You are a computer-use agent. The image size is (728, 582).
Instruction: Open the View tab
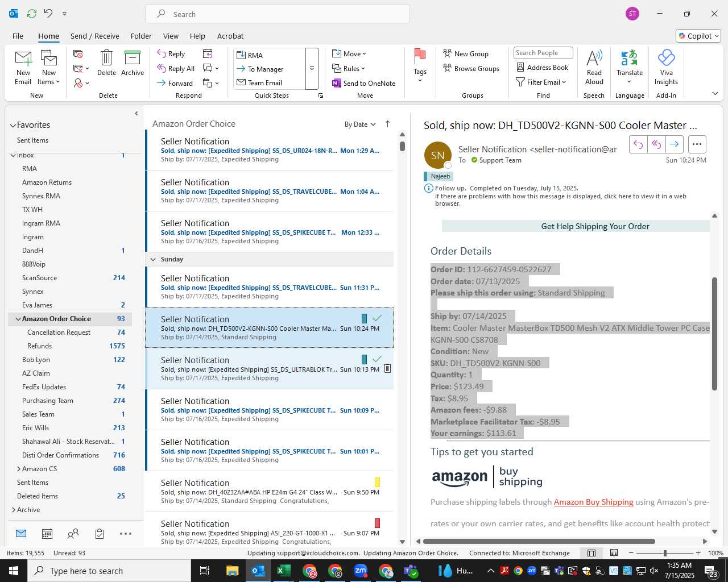171,36
